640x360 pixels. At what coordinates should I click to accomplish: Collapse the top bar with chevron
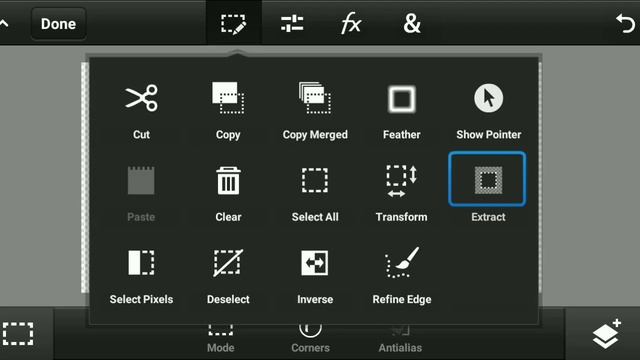point(4,24)
